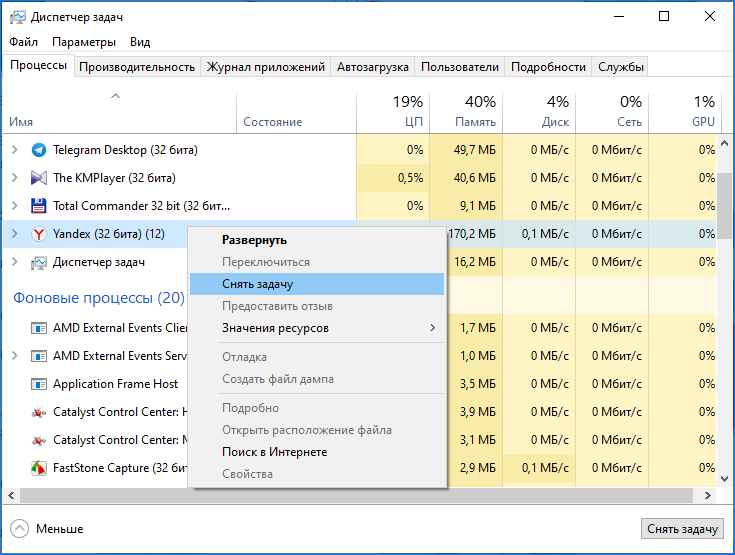Switch to the Производительность tab
The width and height of the screenshot is (735, 555).
(x=137, y=67)
